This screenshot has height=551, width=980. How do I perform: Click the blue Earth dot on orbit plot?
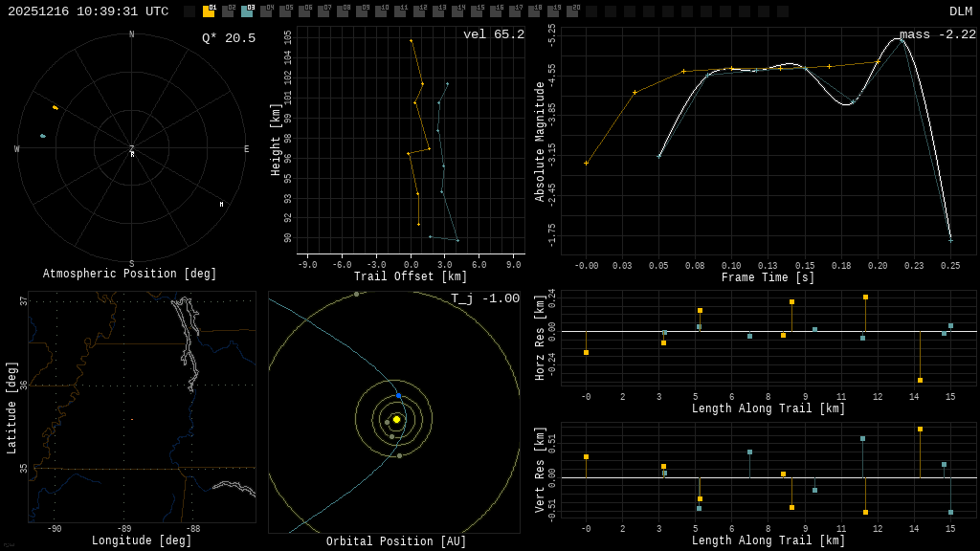tap(398, 395)
